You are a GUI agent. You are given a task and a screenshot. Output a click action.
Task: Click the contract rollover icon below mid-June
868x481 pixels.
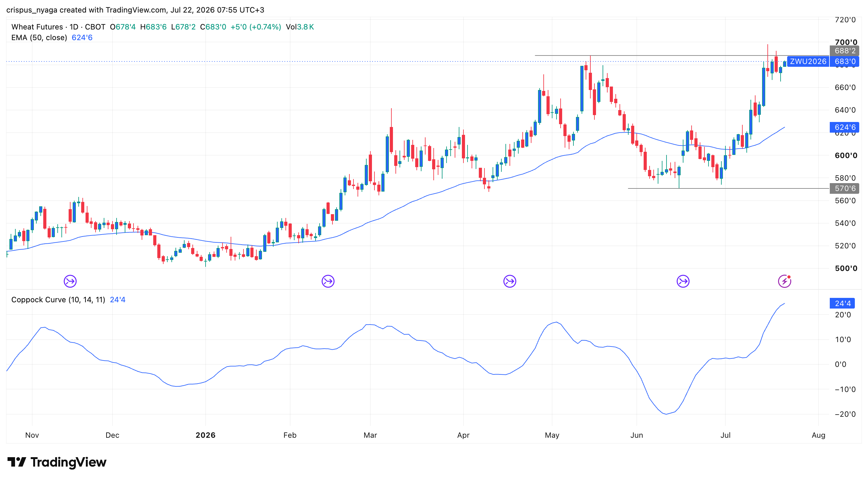click(683, 281)
